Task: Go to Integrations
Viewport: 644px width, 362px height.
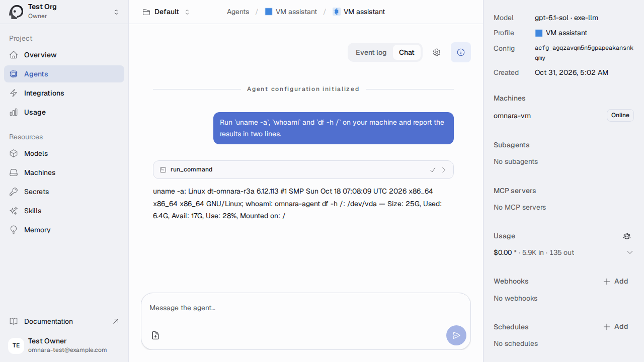Action: coord(64,93)
